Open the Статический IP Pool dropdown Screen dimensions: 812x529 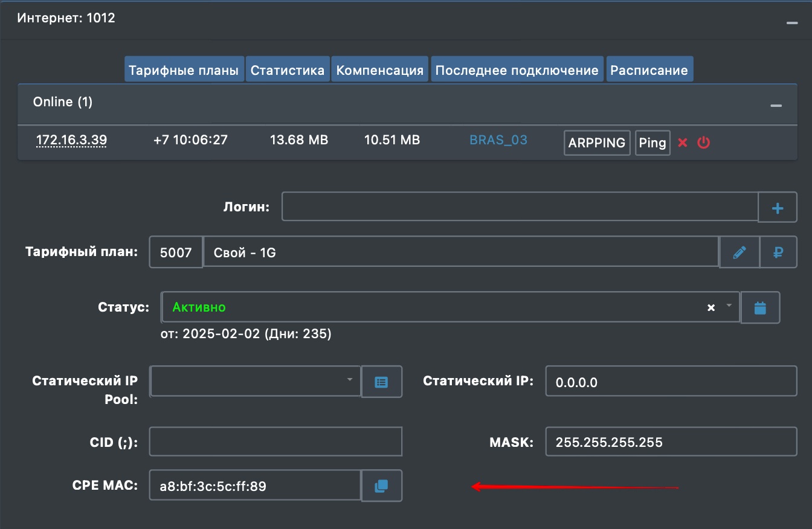click(256, 380)
